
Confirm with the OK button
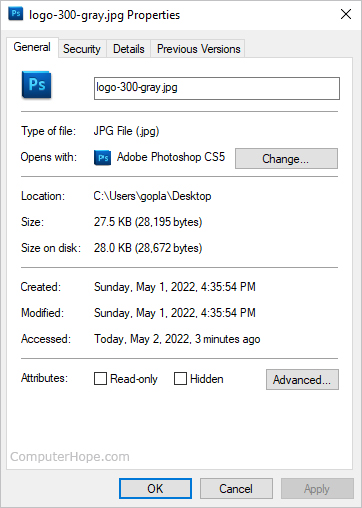(155, 489)
